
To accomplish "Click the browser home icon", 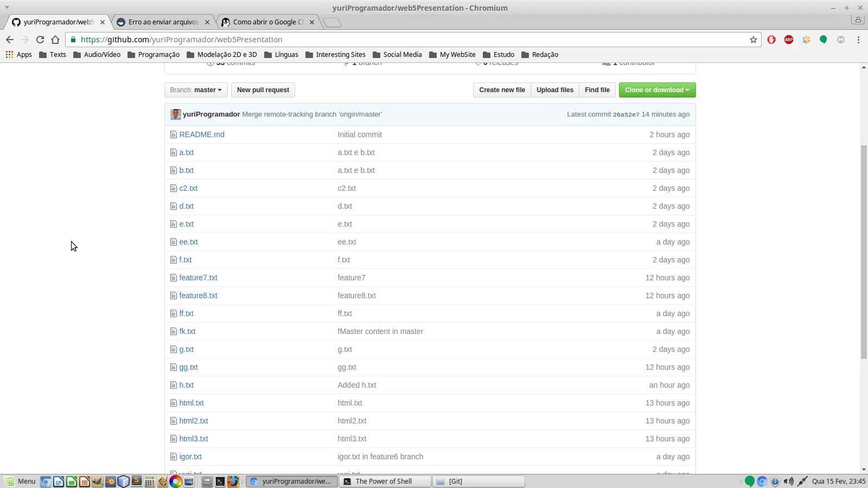I will (x=55, y=40).
